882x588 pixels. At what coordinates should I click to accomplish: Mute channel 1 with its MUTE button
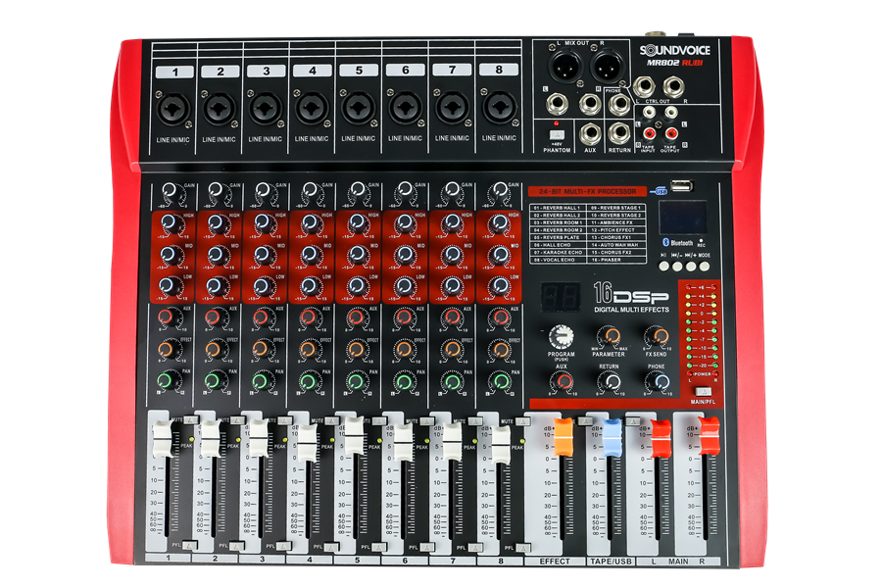click(190, 420)
